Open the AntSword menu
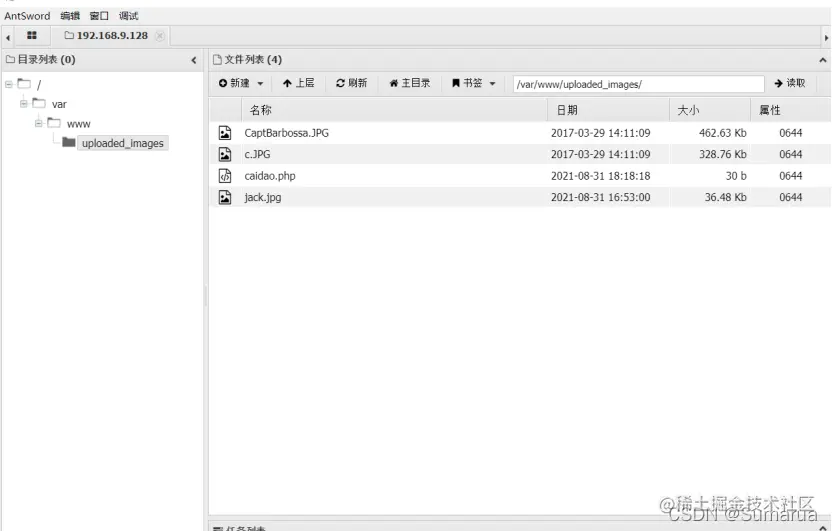Viewport: 832px width, 531px height. pos(27,16)
